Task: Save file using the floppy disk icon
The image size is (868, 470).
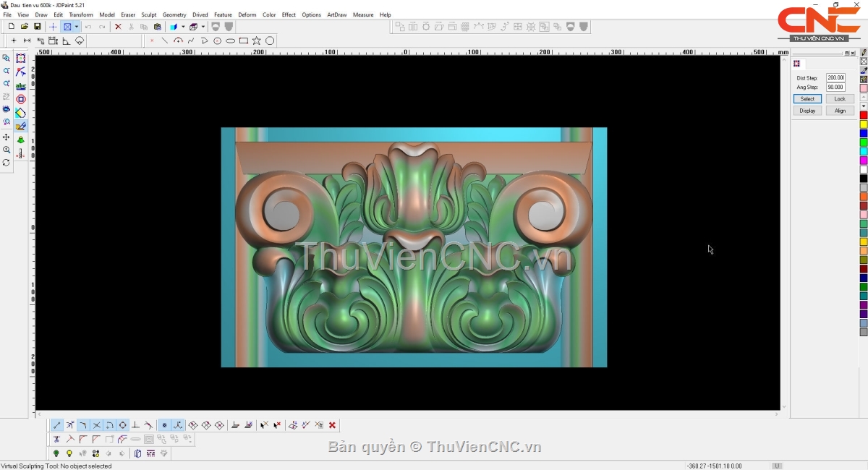Action: pos(38,27)
